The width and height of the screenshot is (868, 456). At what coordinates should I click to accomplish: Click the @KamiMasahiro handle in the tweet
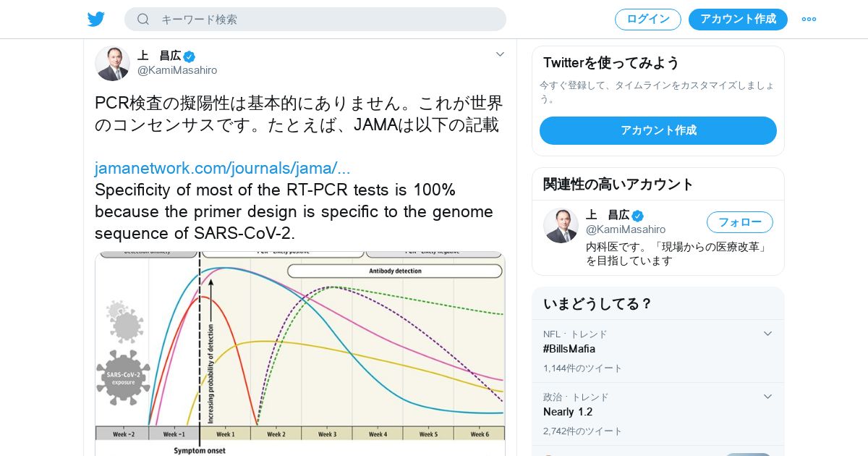(177, 70)
